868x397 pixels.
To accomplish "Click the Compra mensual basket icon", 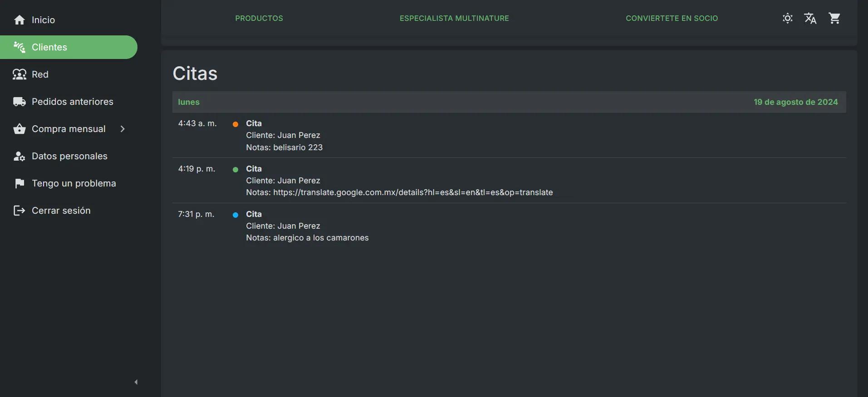I will tap(20, 129).
